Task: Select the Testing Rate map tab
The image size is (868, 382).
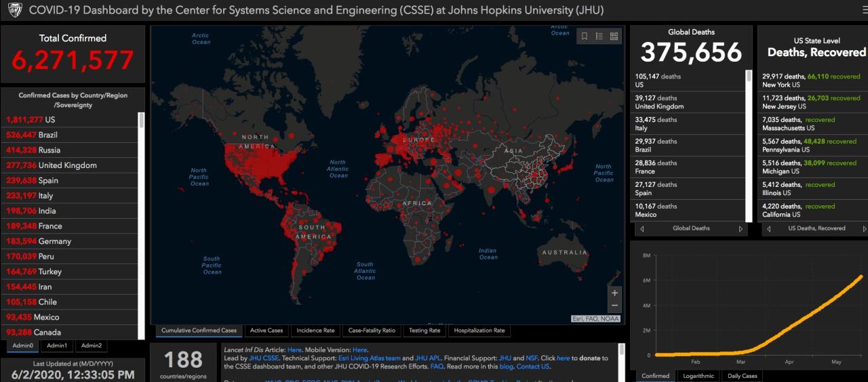Action: click(x=425, y=331)
